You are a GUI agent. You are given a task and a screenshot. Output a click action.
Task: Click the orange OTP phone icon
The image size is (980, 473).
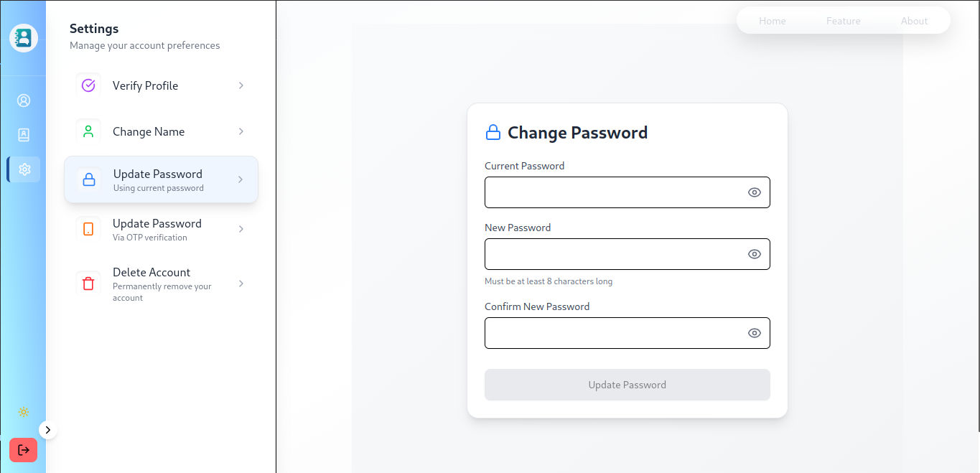click(x=88, y=229)
